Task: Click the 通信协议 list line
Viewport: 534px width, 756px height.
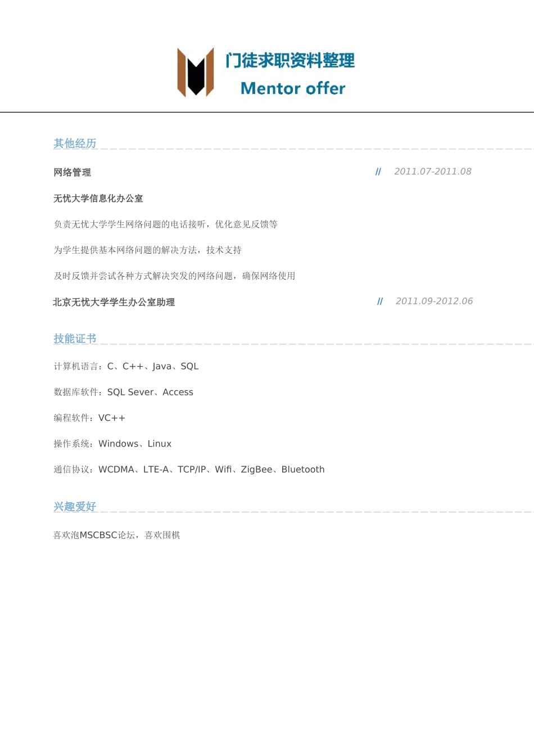Action: point(189,469)
